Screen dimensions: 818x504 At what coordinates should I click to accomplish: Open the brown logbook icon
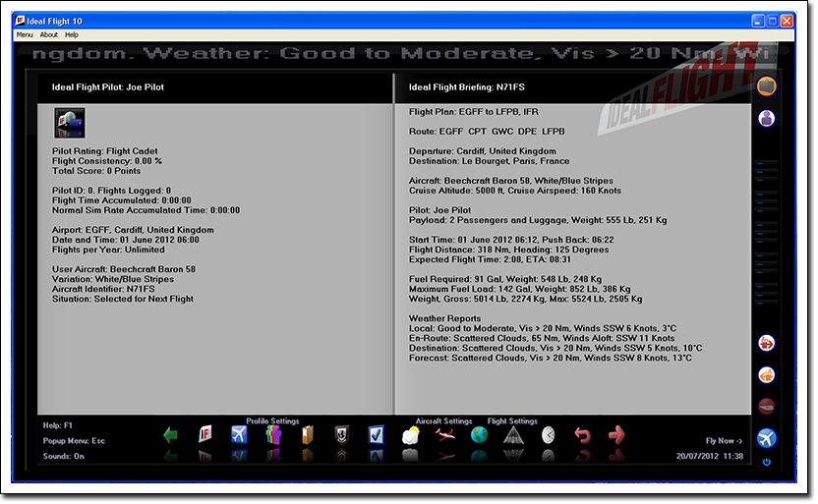[x=308, y=434]
